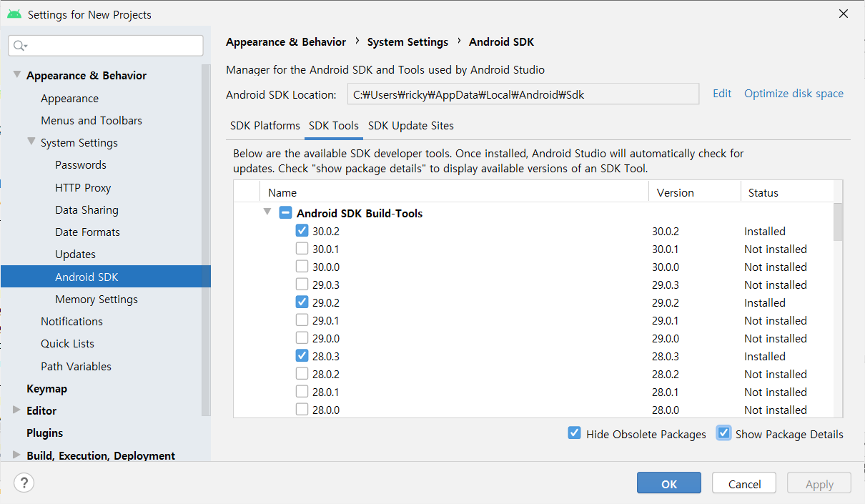The width and height of the screenshot is (865, 504).
Task: Click System Settings in the breadcrumb
Action: pyautogui.click(x=407, y=42)
